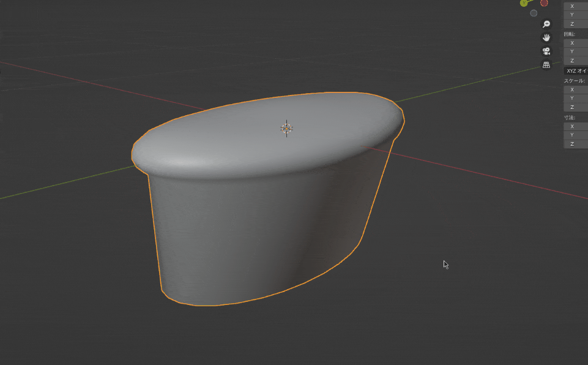This screenshot has height=365, width=588.
Task: Click the Y field under 回転
Action: (x=576, y=51)
